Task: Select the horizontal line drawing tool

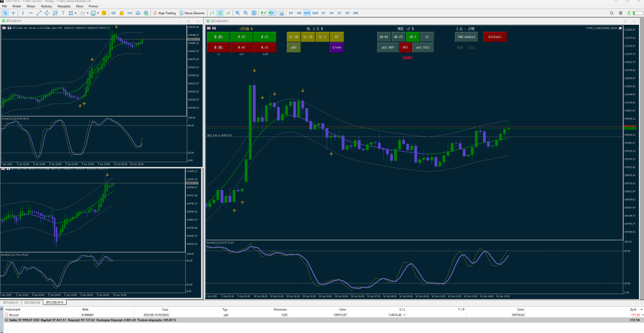Action: 31,12
